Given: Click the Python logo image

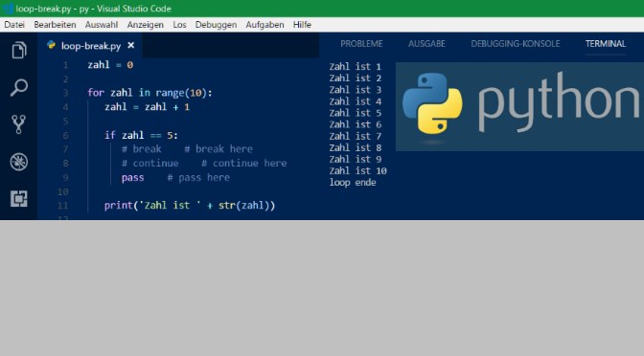Looking at the screenshot, I should coord(519,106).
